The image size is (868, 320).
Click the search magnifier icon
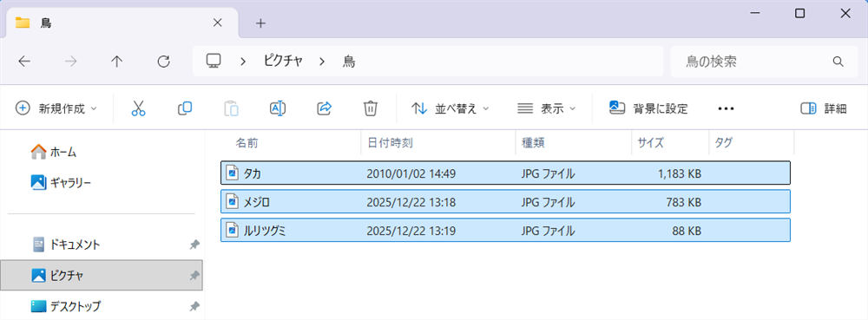click(838, 62)
